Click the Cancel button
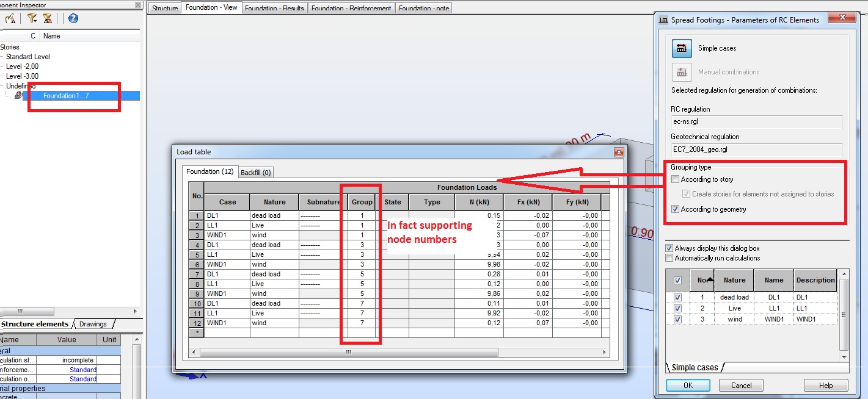The image size is (868, 399). [740, 385]
